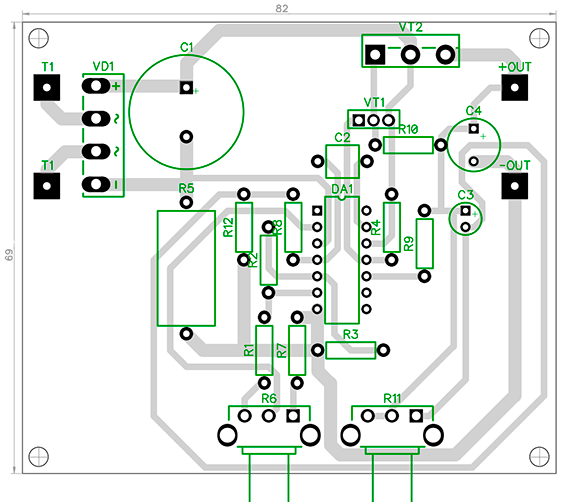This screenshot has height=502, width=563.
Task: Select the large R5 resistor body outline
Action: tap(186, 268)
